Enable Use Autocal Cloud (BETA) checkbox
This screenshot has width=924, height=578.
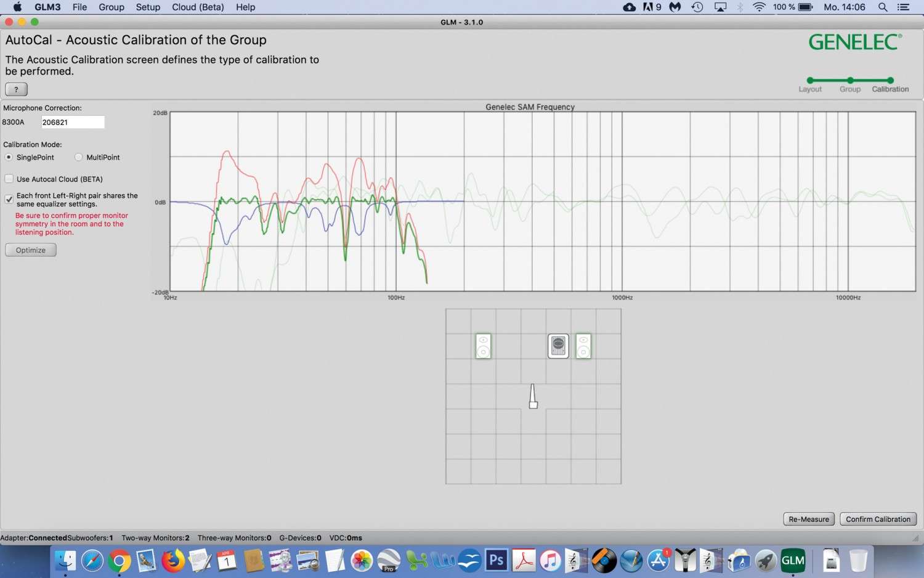9,179
